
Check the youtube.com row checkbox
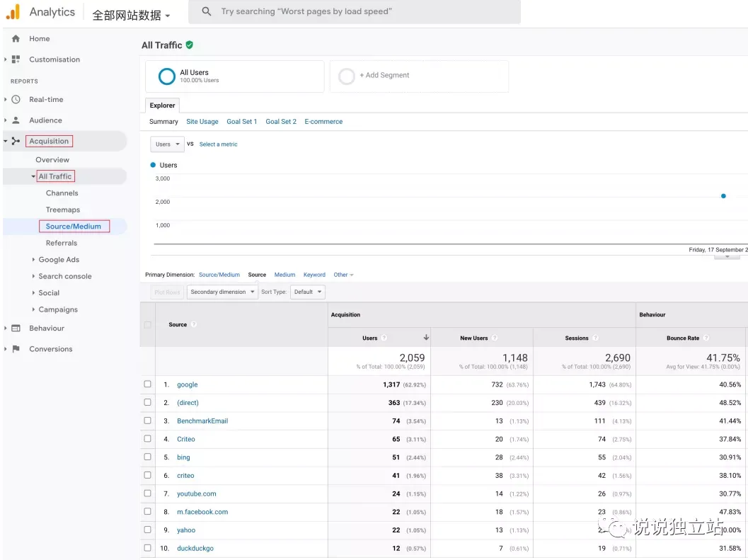[147, 493]
